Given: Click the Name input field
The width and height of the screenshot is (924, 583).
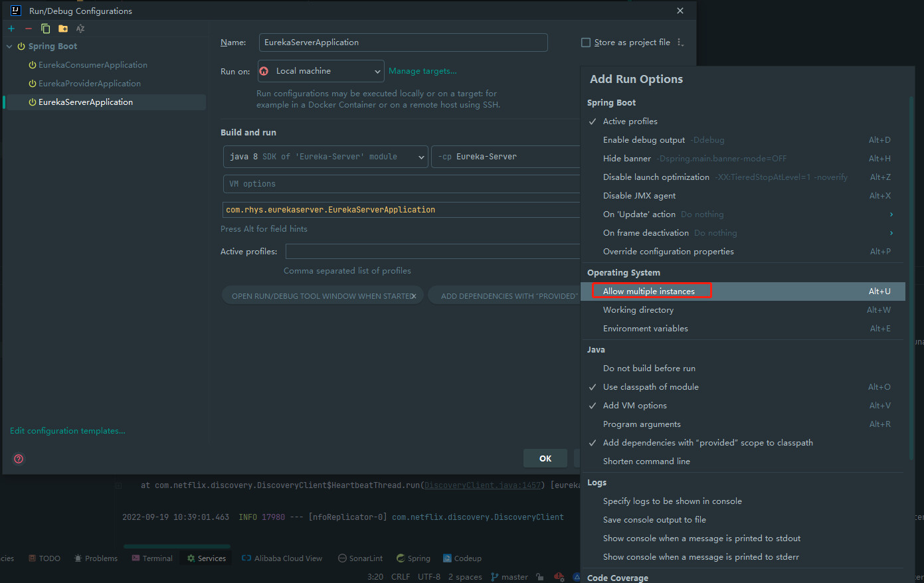Looking at the screenshot, I should point(403,42).
